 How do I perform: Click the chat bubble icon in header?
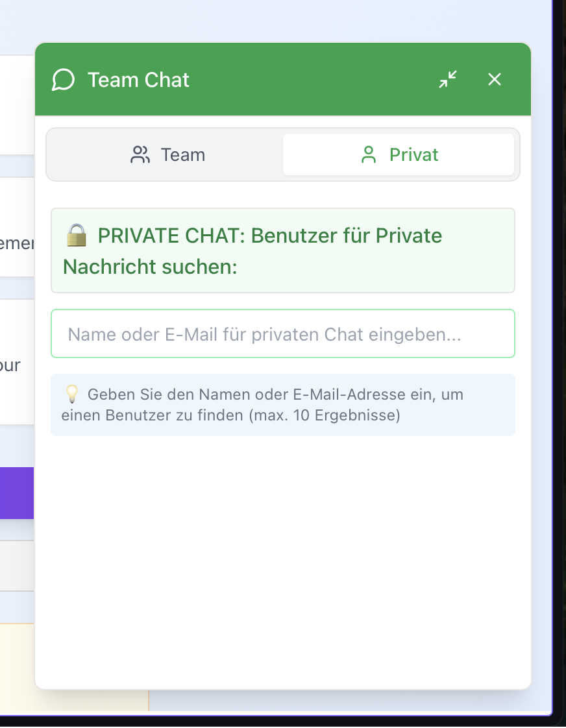pyautogui.click(x=63, y=80)
